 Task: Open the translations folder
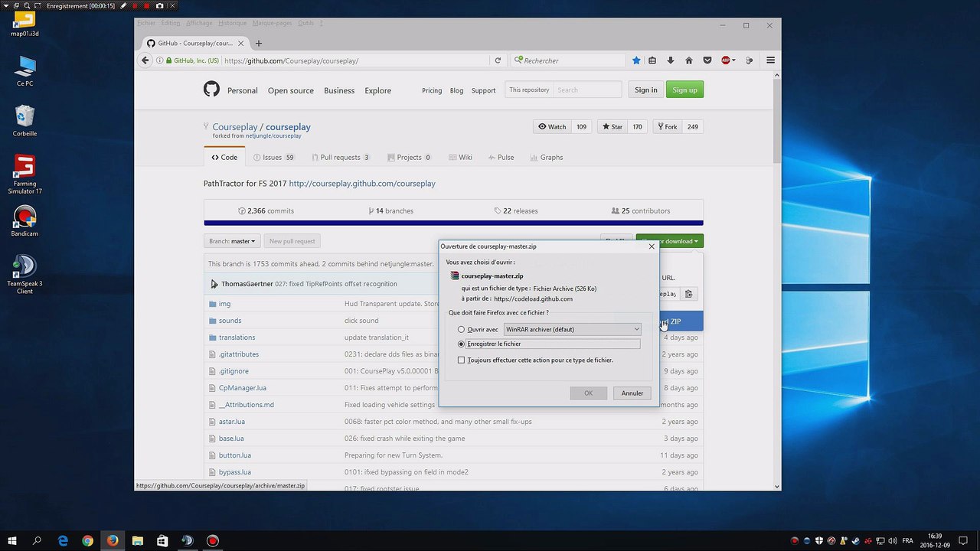coord(237,337)
